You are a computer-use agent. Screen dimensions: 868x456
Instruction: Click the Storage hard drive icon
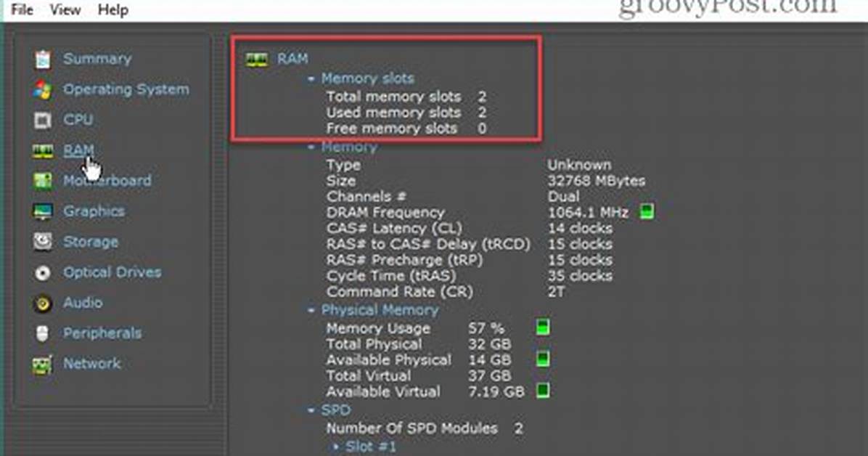point(43,242)
